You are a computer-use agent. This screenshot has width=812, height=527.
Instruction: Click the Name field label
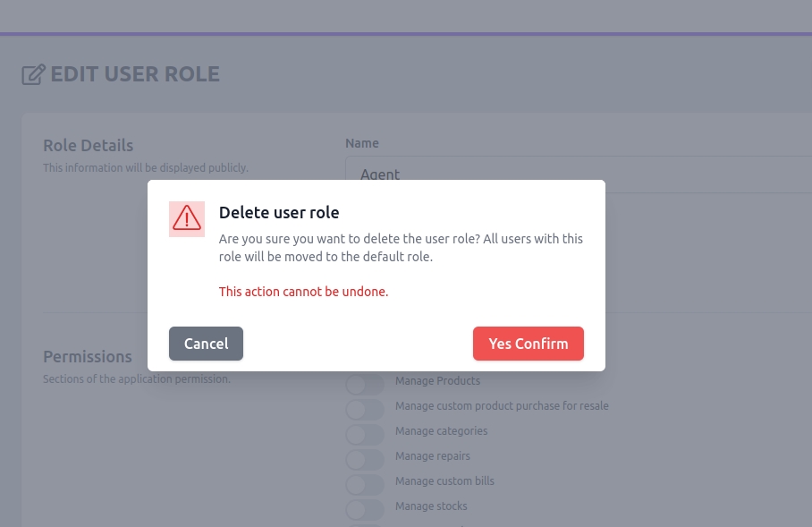point(362,143)
